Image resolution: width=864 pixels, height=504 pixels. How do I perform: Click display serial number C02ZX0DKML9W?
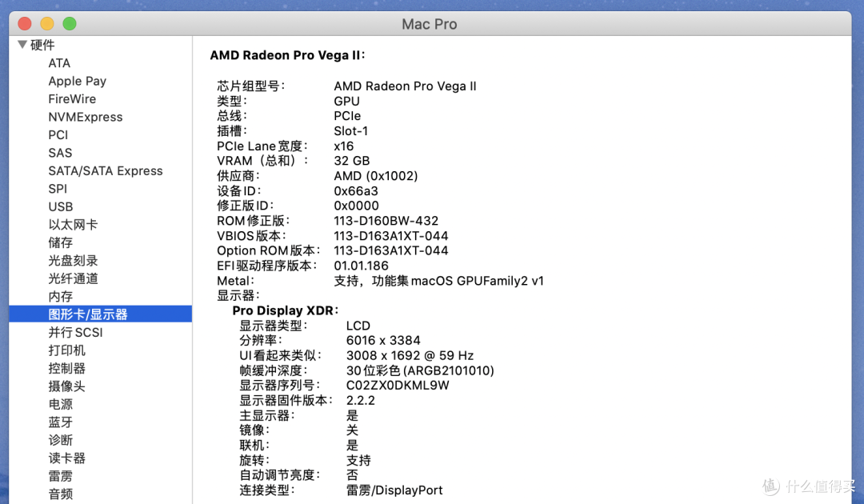coord(398,386)
